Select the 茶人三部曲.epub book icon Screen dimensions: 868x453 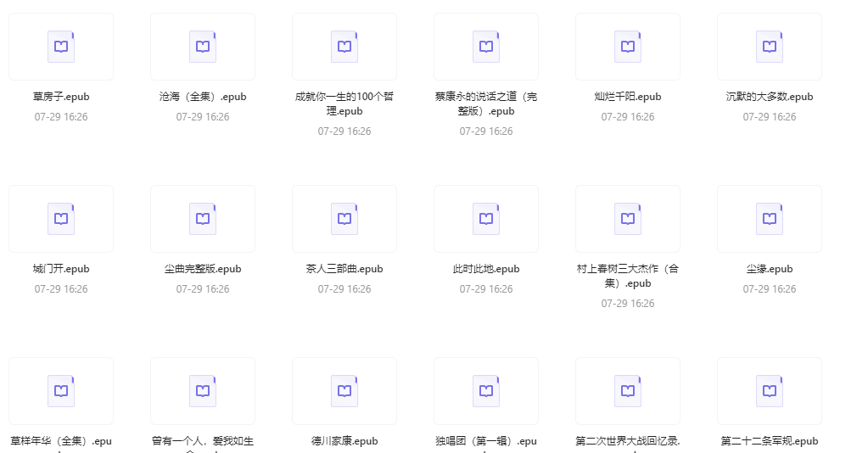click(344, 219)
